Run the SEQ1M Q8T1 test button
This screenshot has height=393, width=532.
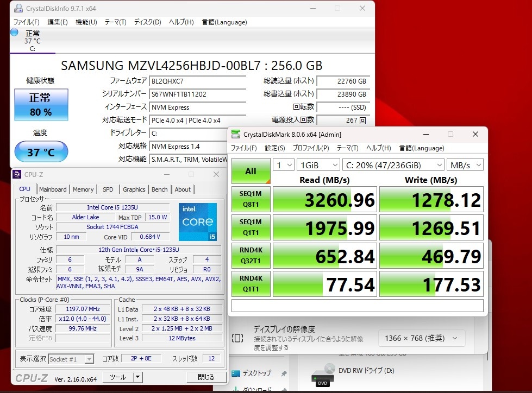(251, 199)
